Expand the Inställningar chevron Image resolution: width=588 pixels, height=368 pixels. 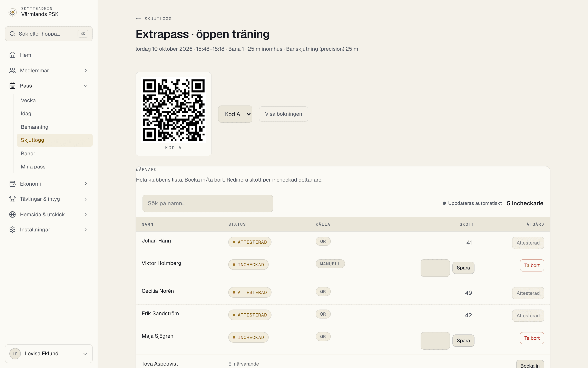click(86, 230)
